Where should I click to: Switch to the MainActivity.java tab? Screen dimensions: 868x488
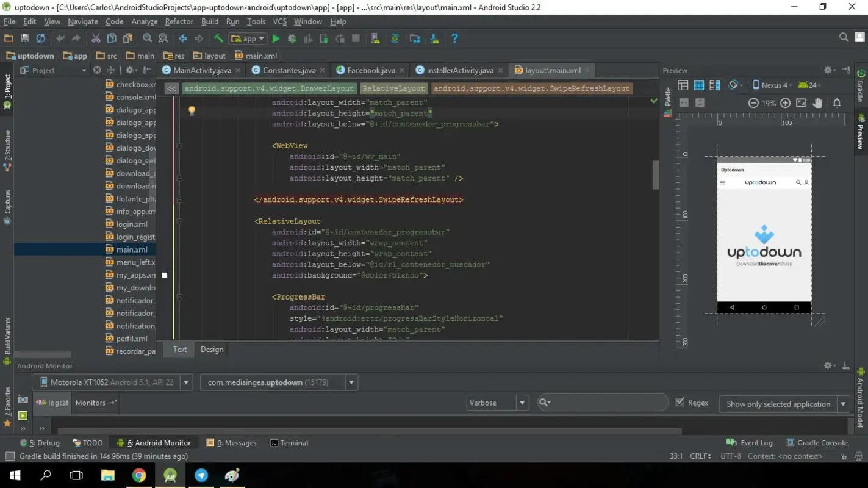[x=203, y=70]
